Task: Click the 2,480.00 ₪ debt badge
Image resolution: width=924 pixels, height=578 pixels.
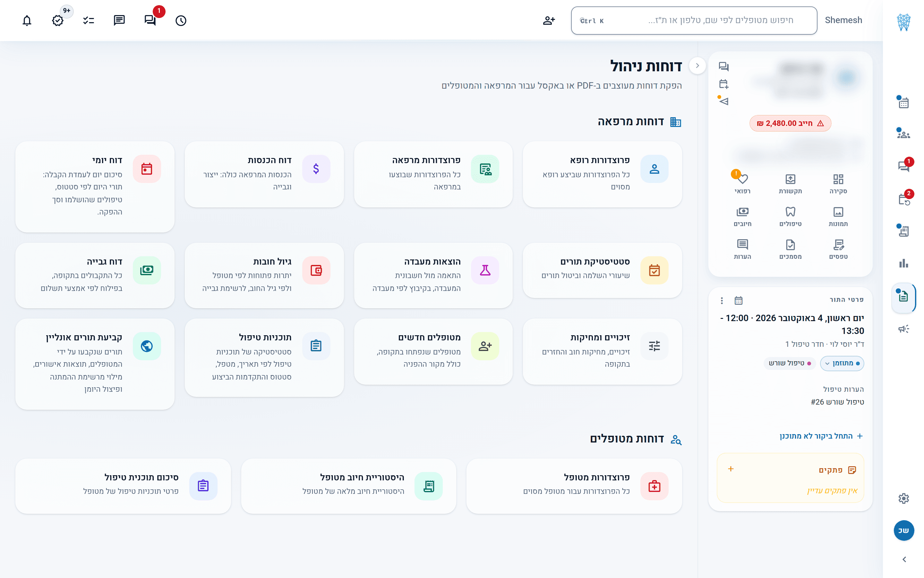Action: [x=790, y=123]
